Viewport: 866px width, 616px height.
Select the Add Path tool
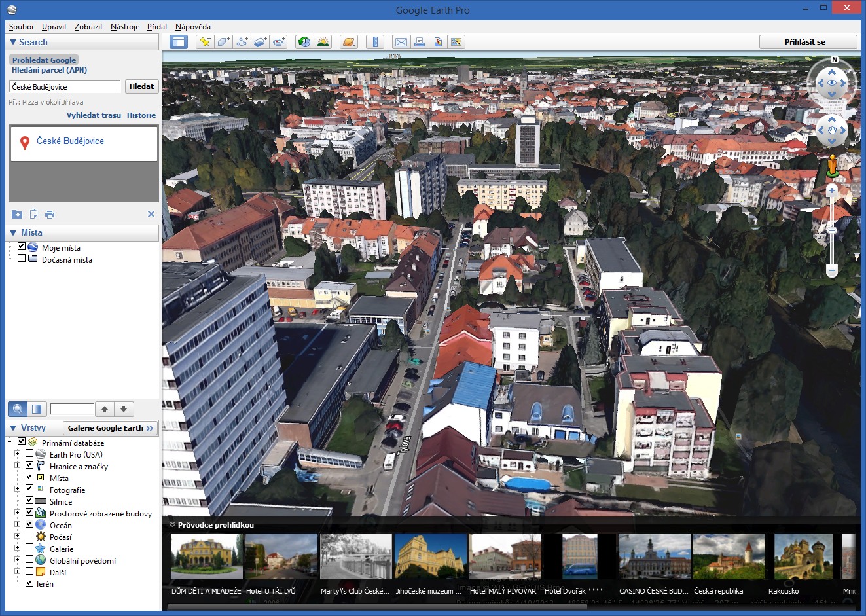(242, 42)
